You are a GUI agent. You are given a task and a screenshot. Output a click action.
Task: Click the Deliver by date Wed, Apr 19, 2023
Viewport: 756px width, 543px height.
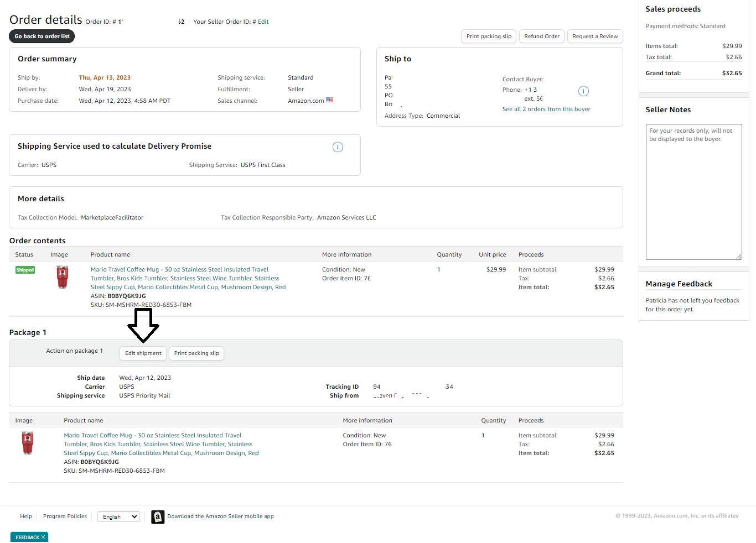[105, 90]
